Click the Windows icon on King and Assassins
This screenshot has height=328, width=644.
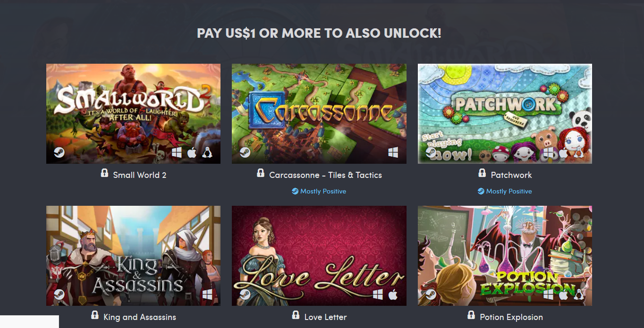[207, 294]
